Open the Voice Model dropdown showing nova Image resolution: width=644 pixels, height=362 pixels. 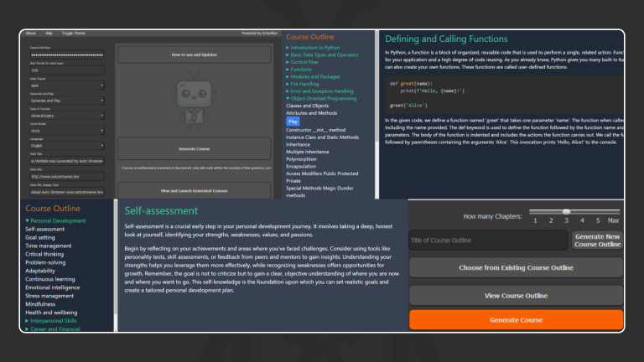coord(66,131)
